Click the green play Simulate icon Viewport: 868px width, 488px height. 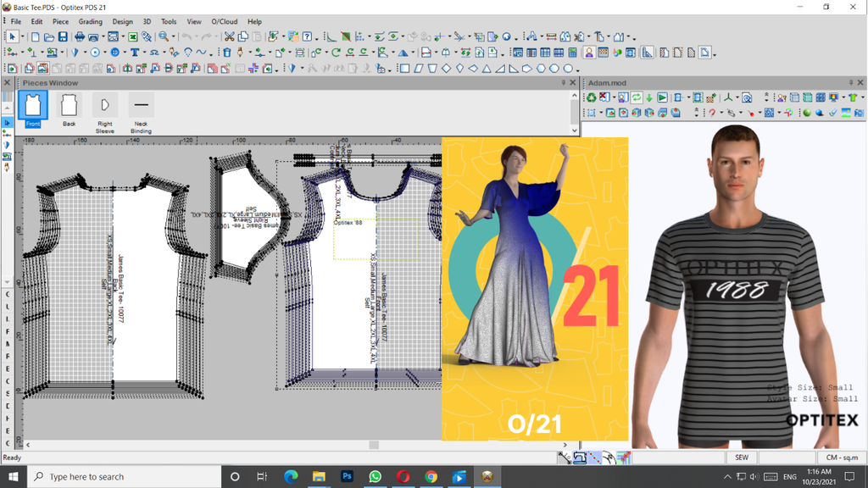pos(662,98)
